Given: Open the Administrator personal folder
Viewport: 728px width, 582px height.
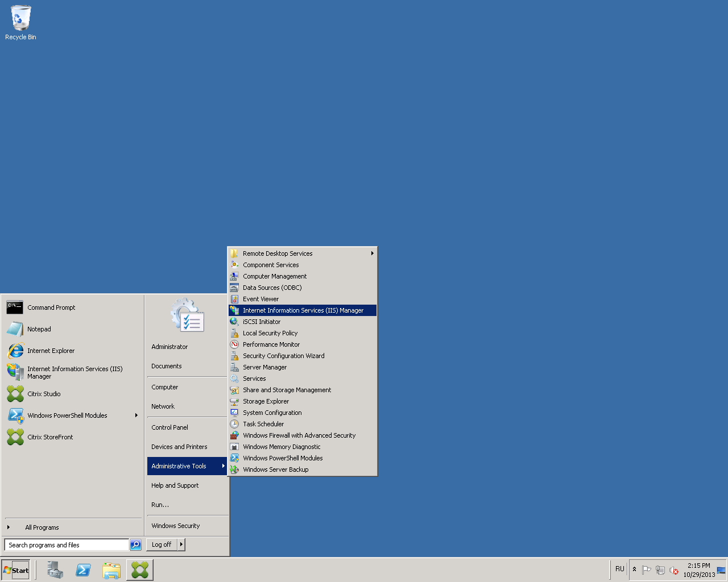Looking at the screenshot, I should (187, 347).
